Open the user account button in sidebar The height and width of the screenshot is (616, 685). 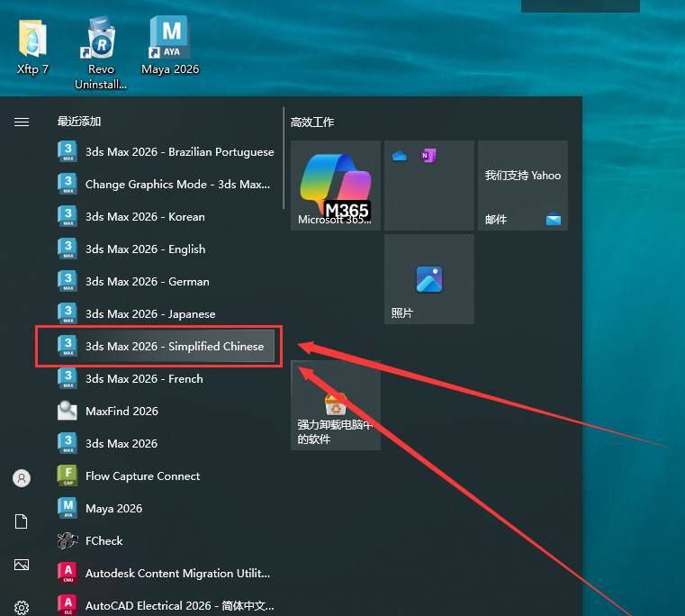[22, 478]
